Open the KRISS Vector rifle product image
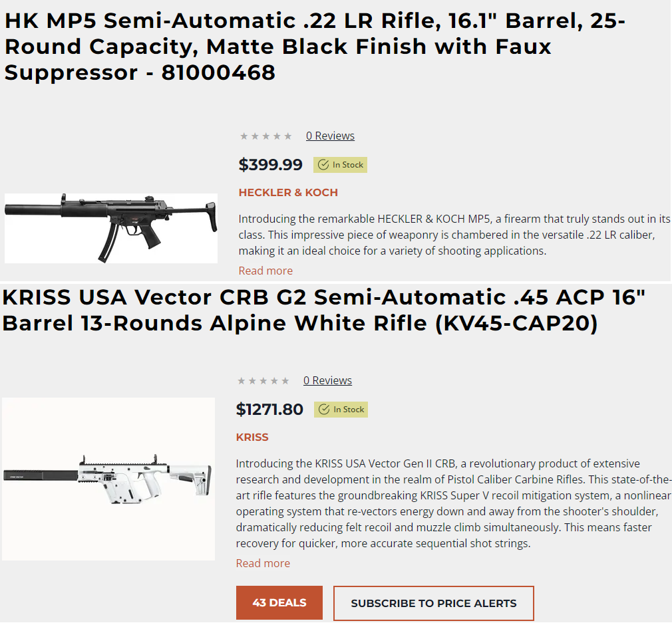 pos(108,479)
